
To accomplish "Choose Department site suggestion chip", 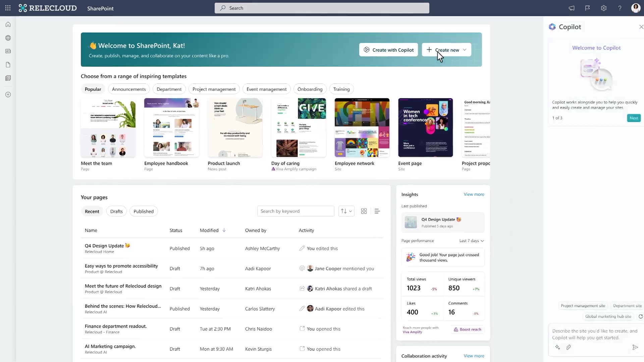I will click(627, 306).
